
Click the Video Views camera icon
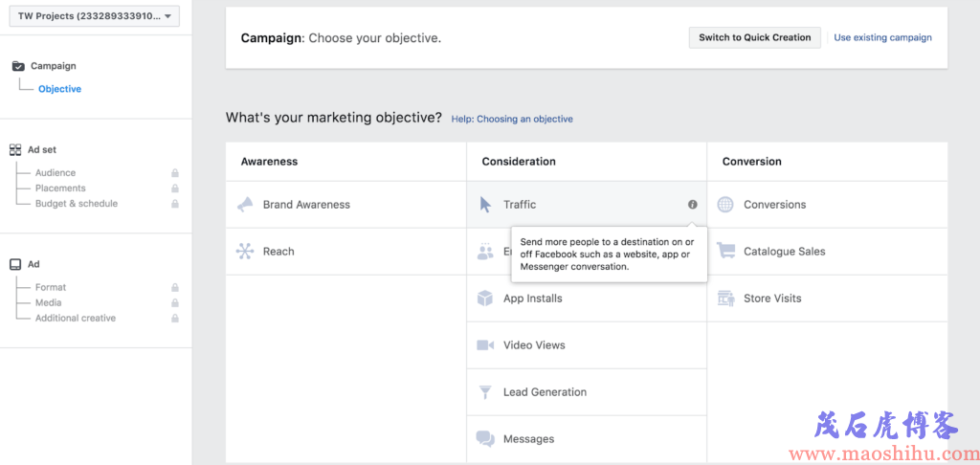click(485, 345)
